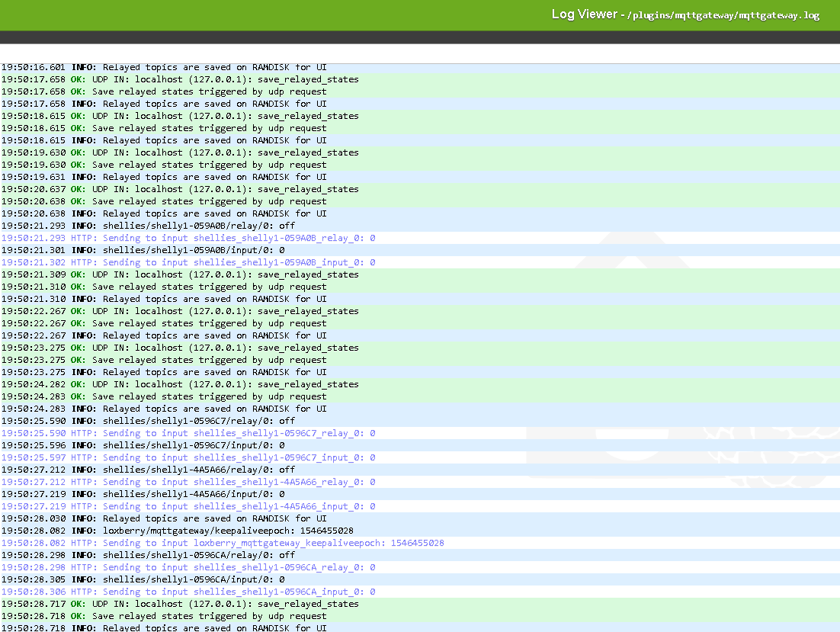Click HTTP line sending shelly1-059A0B_relay_0
This screenshot has width=840, height=632.
pyautogui.click(x=221, y=238)
